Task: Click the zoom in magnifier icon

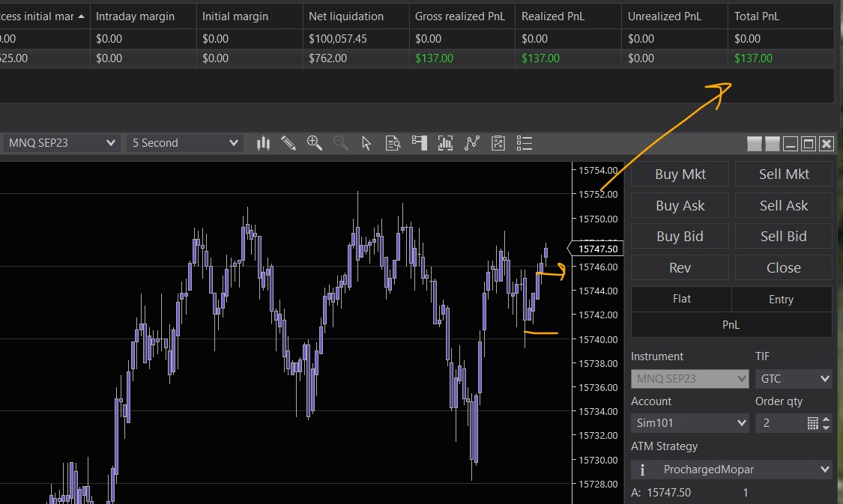Action: [314, 143]
